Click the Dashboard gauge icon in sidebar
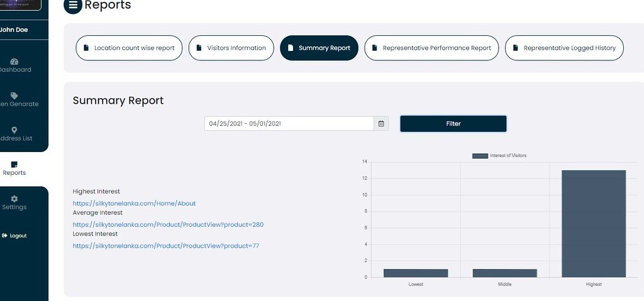Viewport: 644px width, 301px height. tap(14, 62)
